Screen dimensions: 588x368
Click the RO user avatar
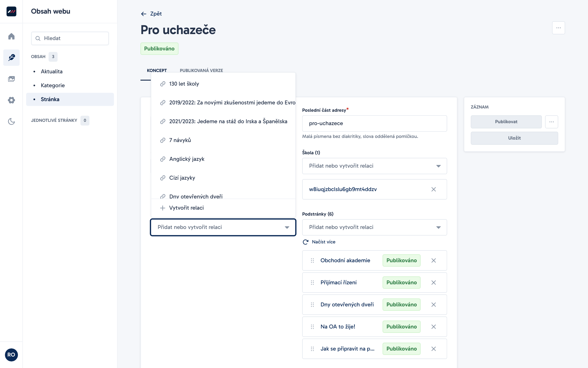(x=11, y=355)
